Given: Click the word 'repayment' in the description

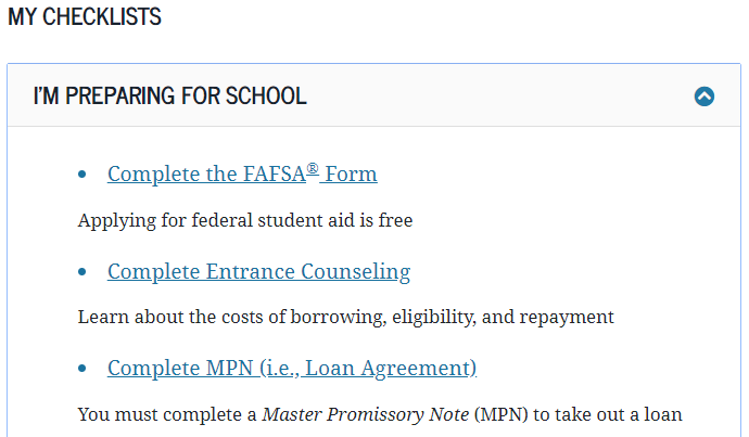Looking at the screenshot, I should [x=567, y=318].
